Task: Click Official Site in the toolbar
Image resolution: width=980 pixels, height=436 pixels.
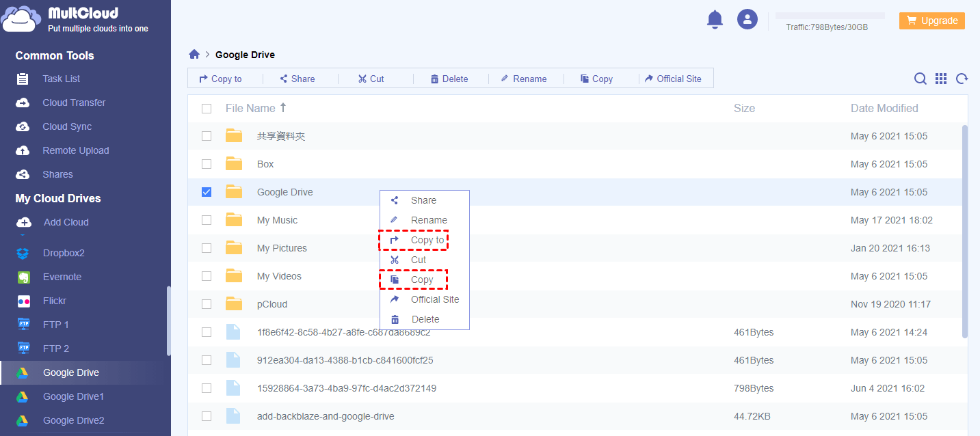Action: pos(673,79)
